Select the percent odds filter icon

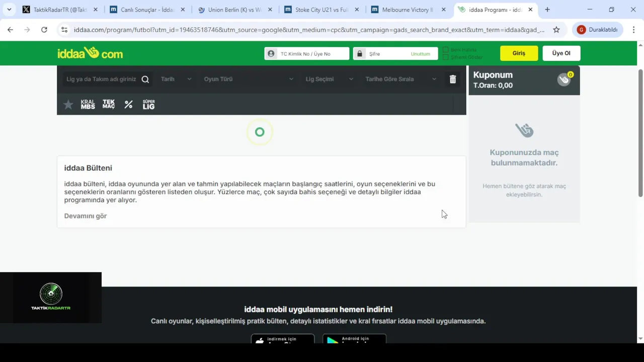point(129,104)
